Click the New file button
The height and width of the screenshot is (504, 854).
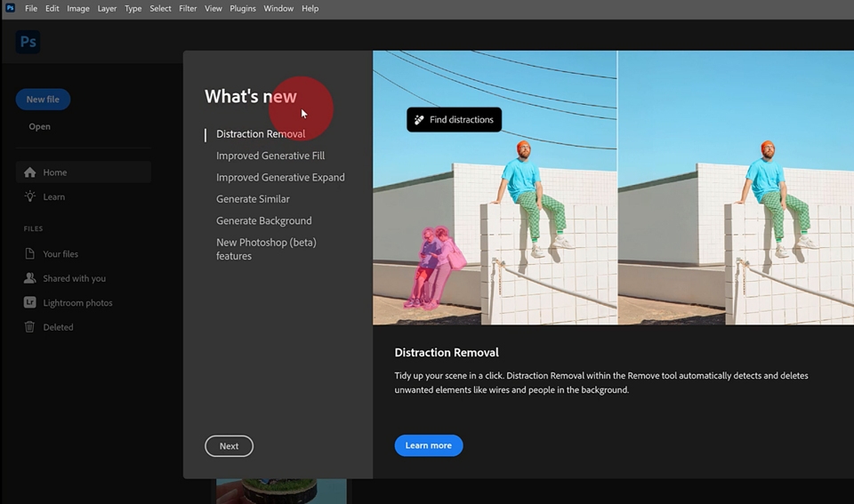pos(43,99)
